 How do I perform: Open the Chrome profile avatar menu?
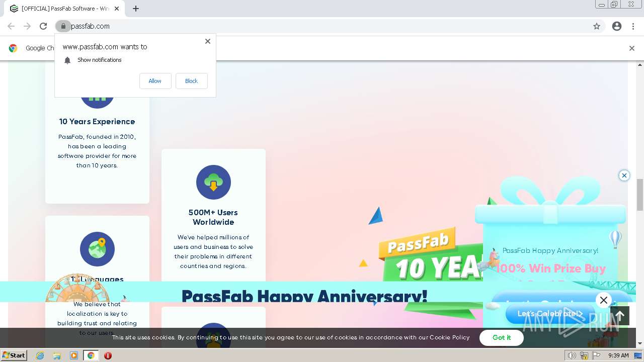[x=617, y=26]
